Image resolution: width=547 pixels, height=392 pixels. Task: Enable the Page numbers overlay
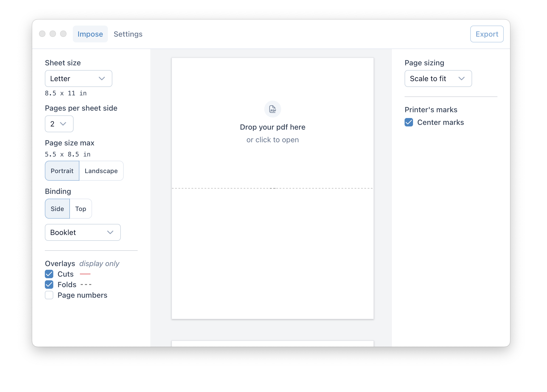(x=49, y=295)
